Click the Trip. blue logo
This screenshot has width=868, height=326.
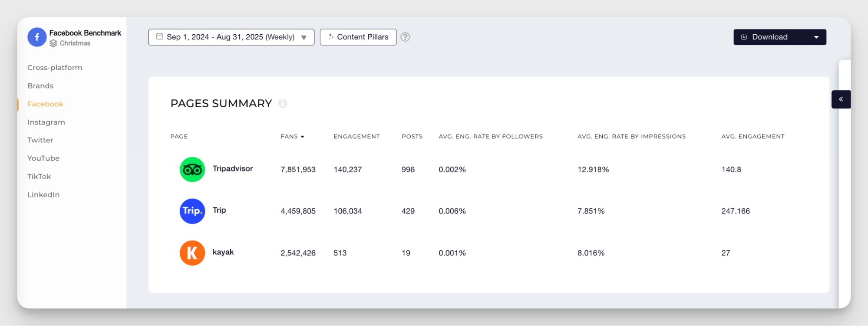[x=192, y=211]
